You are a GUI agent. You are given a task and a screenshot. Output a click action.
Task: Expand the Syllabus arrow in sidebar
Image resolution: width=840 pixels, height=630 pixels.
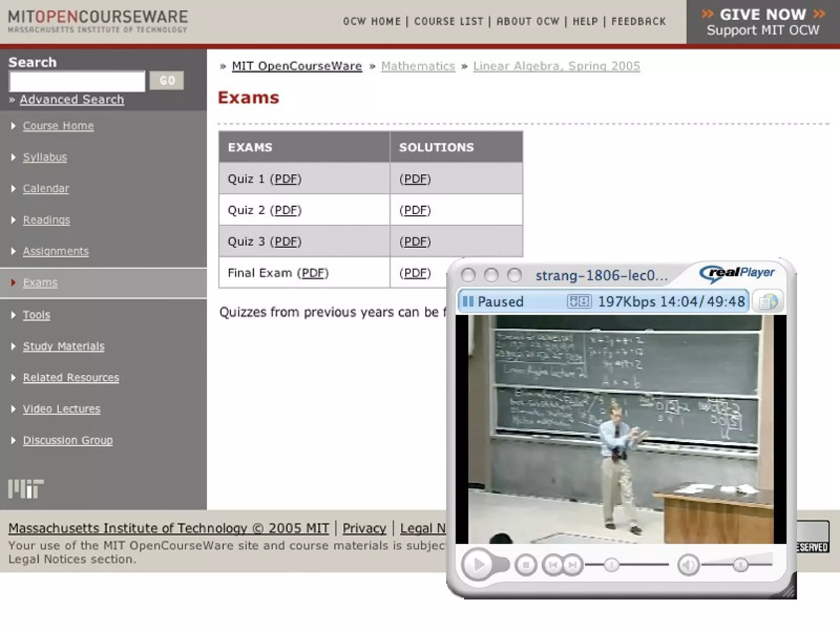[x=14, y=157]
